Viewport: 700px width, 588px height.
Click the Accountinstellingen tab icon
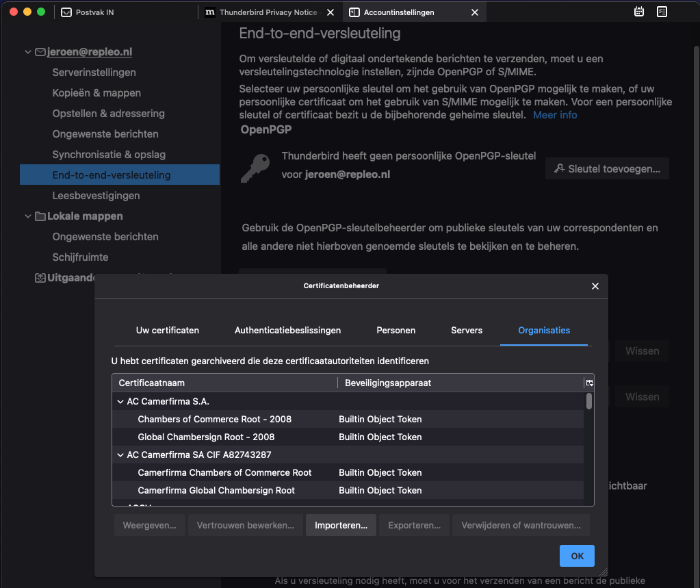354,12
